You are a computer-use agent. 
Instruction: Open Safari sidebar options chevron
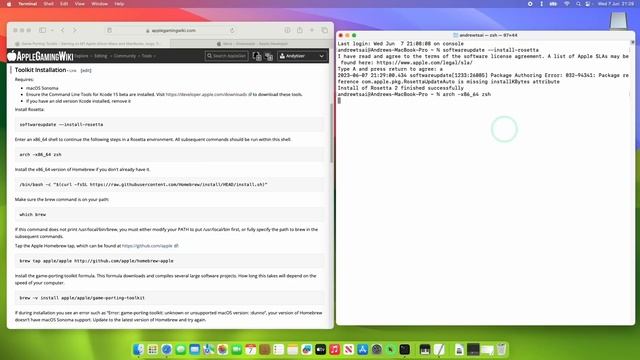tap(52, 30)
